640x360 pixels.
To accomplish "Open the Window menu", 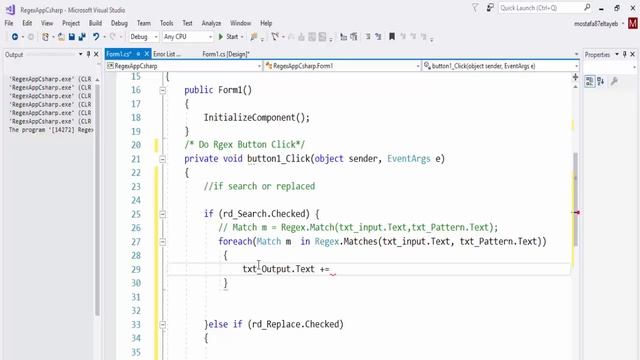I will tap(240, 23).
